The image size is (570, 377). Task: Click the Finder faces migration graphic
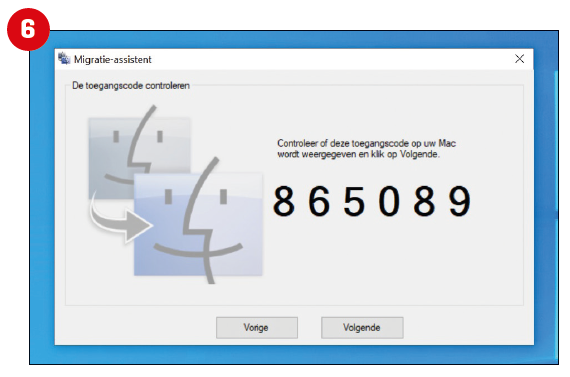(175, 194)
